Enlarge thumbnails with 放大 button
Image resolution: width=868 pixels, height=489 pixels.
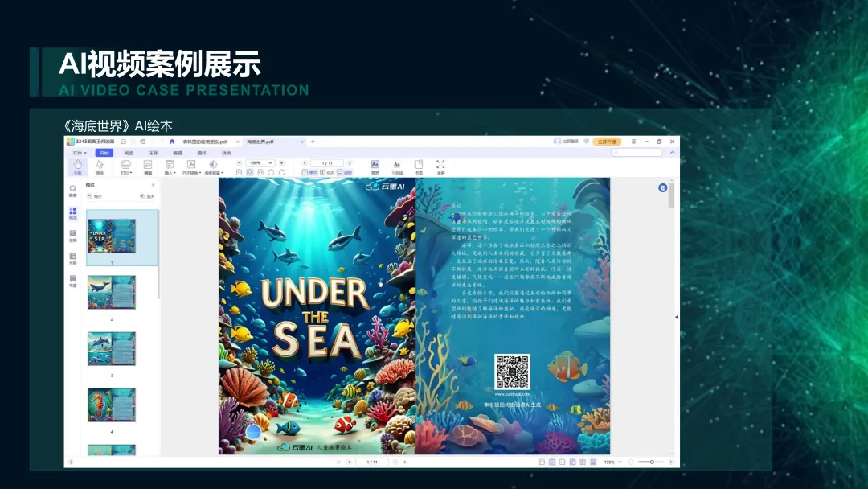(147, 196)
